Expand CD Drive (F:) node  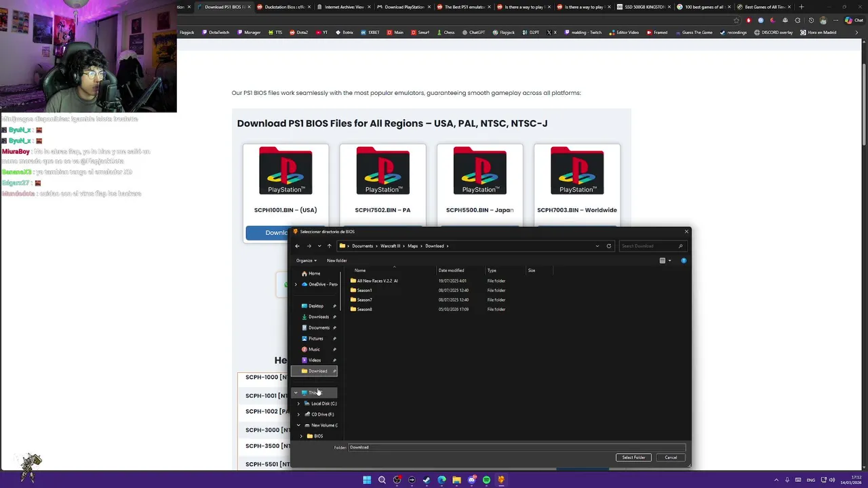298,414
